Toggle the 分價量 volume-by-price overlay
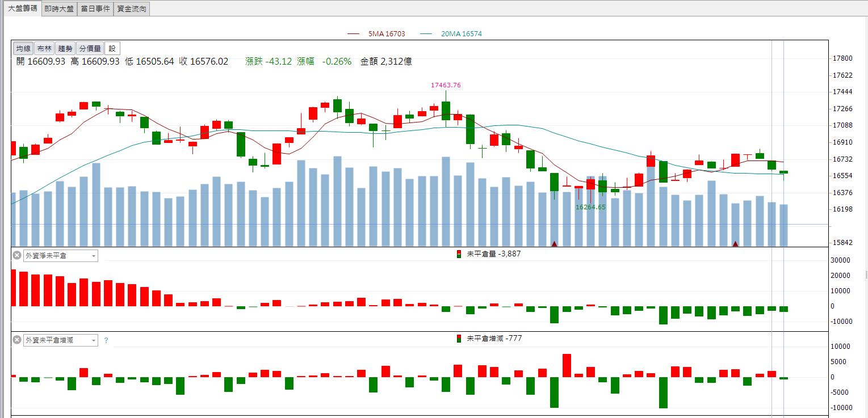The height and width of the screenshot is (418, 868). (x=90, y=49)
